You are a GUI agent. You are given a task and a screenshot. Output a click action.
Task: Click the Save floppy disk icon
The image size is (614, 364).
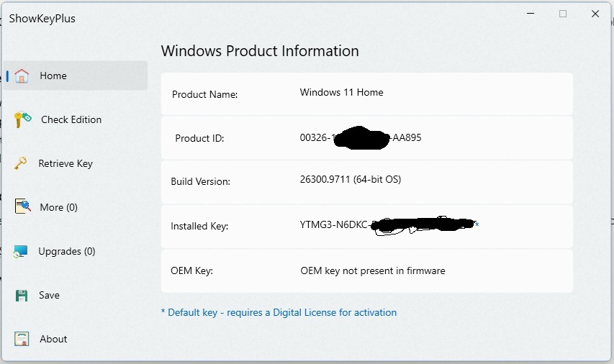22,296
